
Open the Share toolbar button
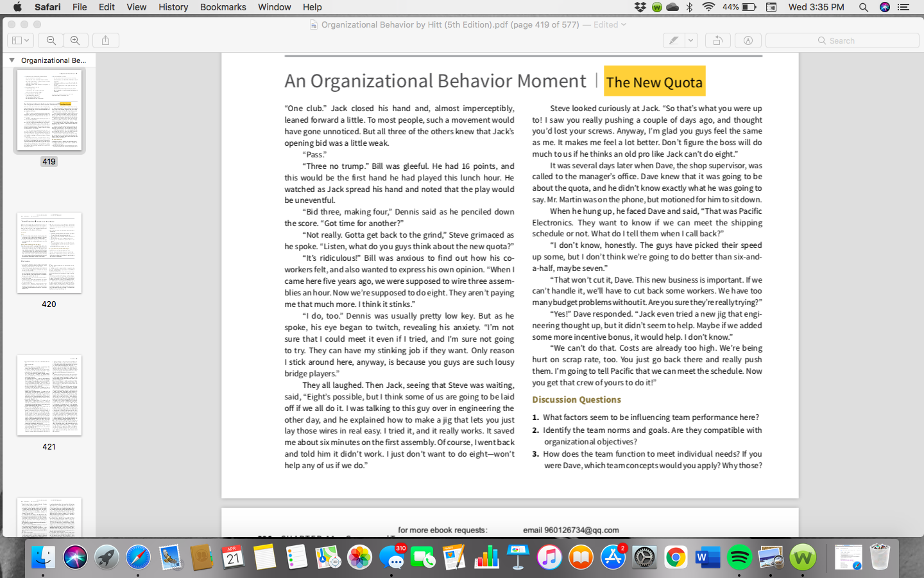pos(106,40)
